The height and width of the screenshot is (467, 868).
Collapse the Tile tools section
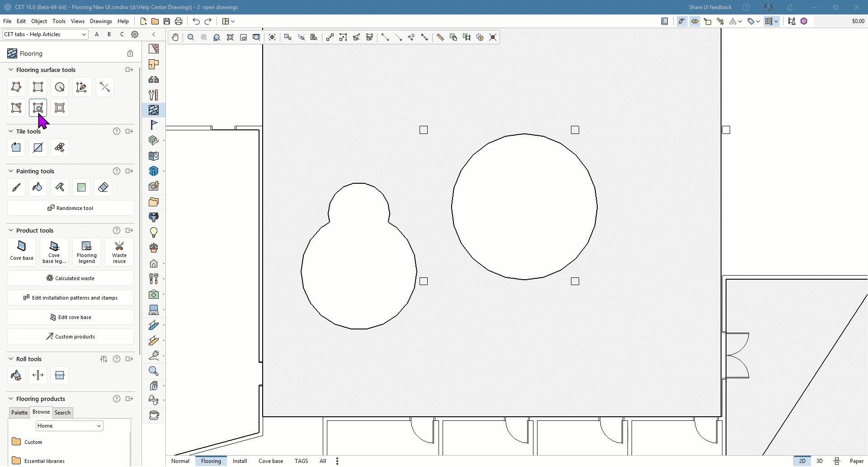point(11,131)
